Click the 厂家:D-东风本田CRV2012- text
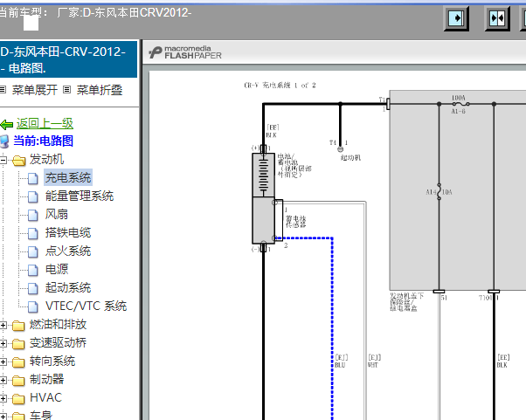This screenshot has width=526, height=420. [124, 13]
